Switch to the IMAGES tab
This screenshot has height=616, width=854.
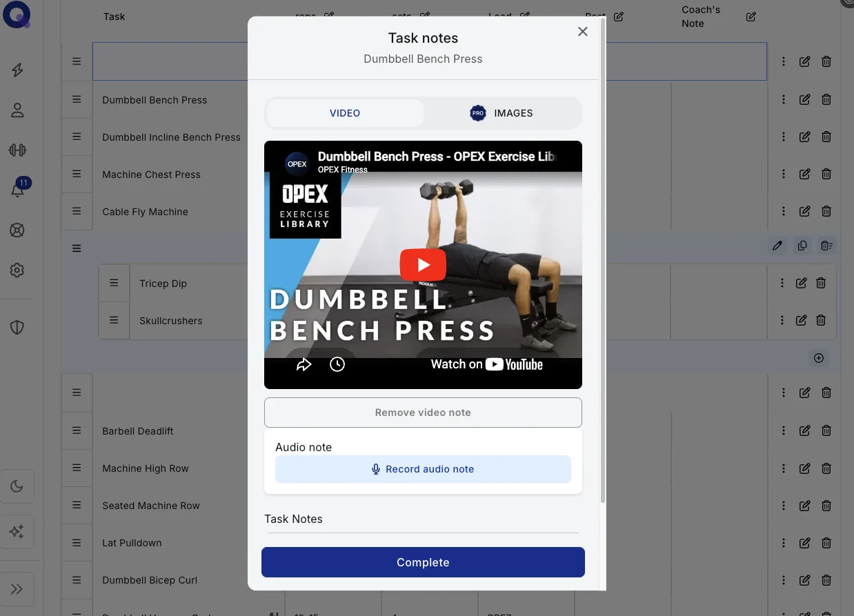[x=502, y=113]
